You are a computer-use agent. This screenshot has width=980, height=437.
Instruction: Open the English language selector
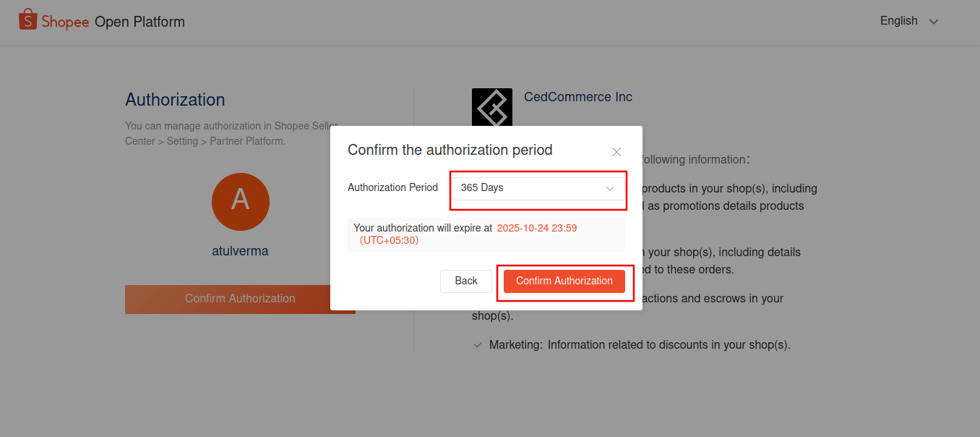coord(909,21)
